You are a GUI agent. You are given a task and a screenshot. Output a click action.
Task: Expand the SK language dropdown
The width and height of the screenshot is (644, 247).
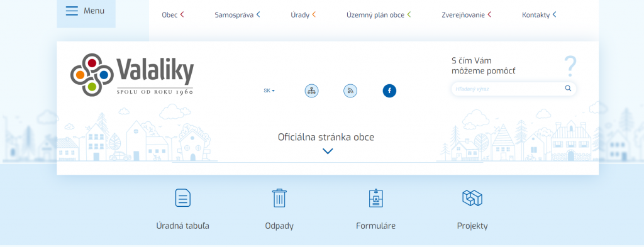(x=269, y=91)
